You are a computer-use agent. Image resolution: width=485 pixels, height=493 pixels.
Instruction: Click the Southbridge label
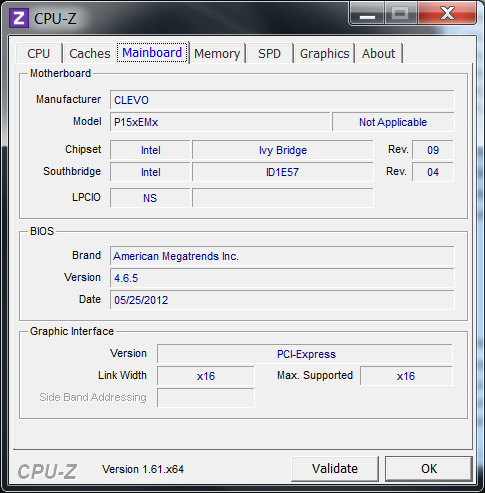click(72, 171)
